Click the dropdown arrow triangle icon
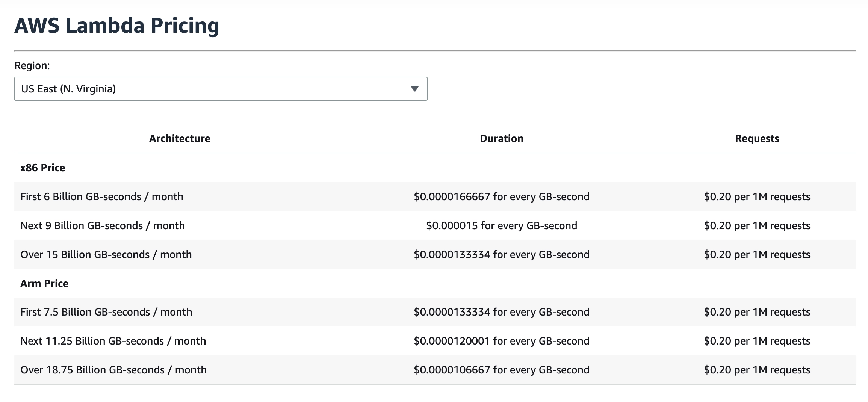The image size is (868, 402). (414, 89)
